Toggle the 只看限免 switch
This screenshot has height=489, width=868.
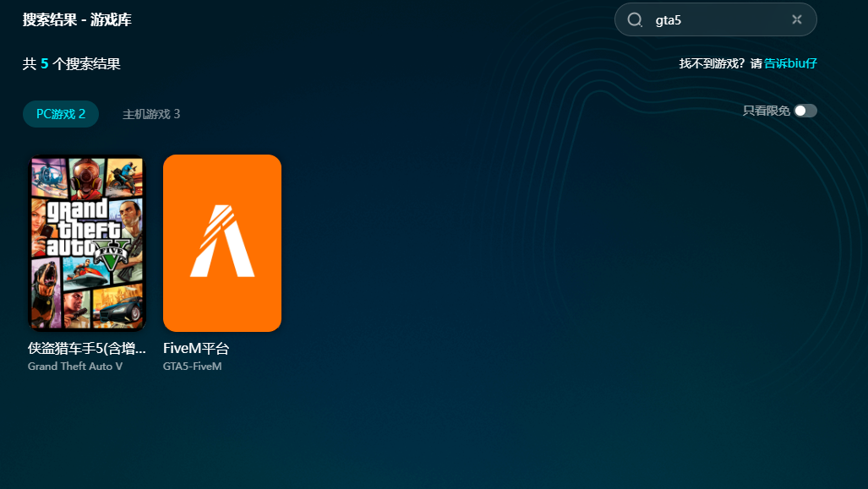pos(805,111)
